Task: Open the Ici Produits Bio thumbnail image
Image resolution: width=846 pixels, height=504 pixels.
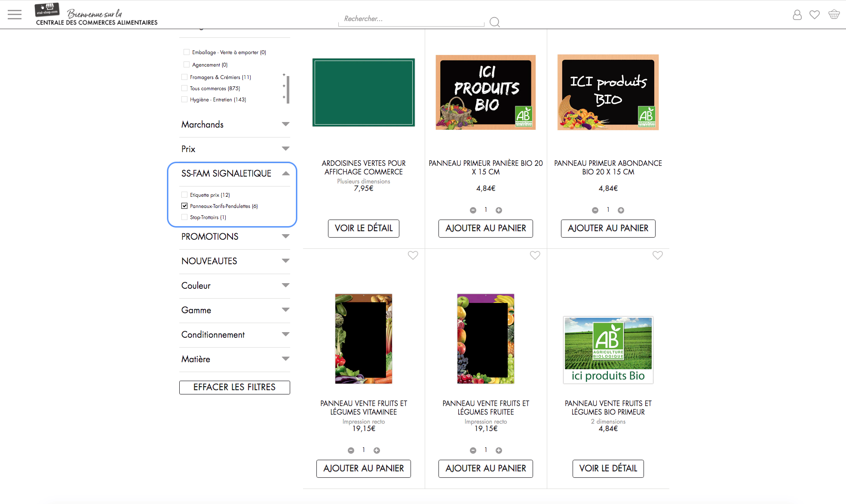Action: click(x=485, y=92)
